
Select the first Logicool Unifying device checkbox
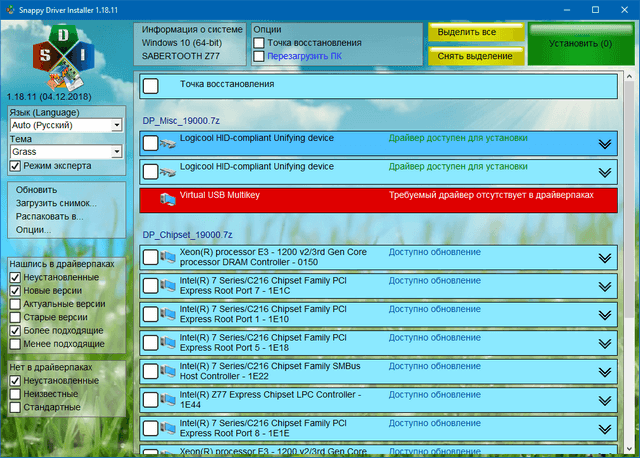[x=151, y=143]
